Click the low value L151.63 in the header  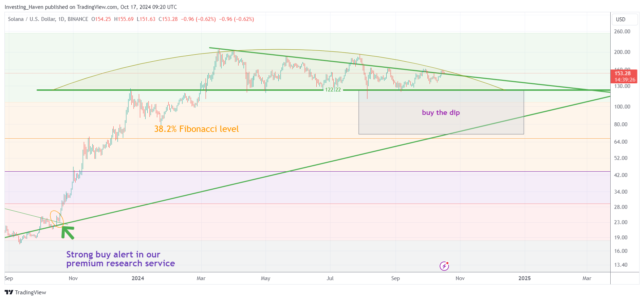(146, 19)
